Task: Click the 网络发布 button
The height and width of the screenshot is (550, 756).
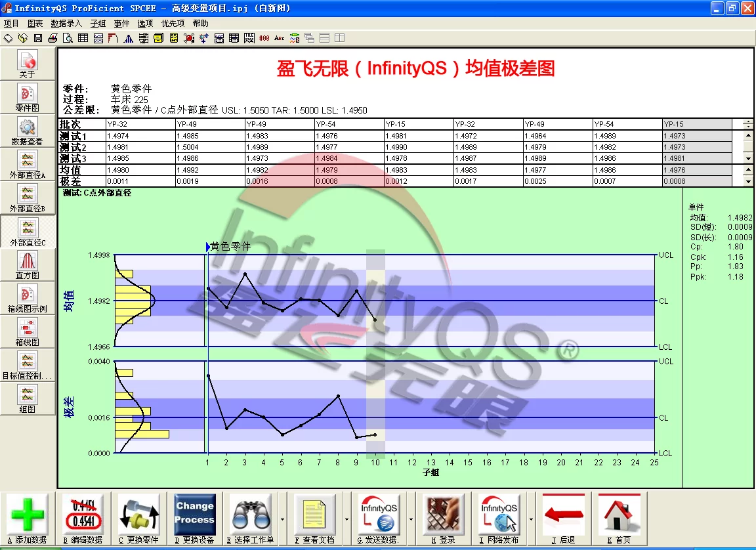Action: (x=499, y=520)
